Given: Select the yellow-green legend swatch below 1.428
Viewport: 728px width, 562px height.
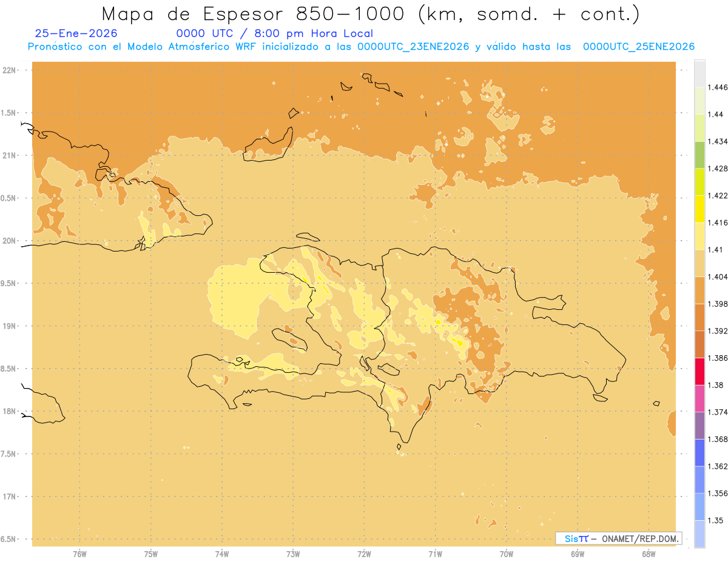Looking at the screenshot, I should tap(699, 182).
